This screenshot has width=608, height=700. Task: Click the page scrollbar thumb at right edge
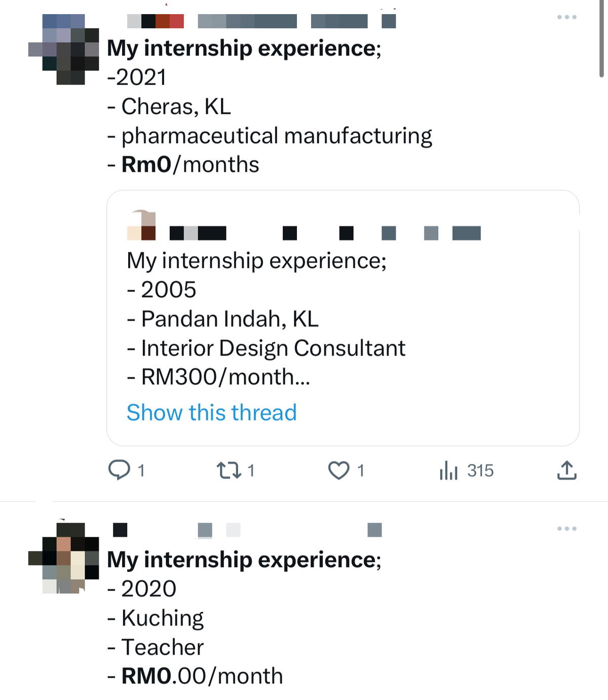(x=601, y=39)
